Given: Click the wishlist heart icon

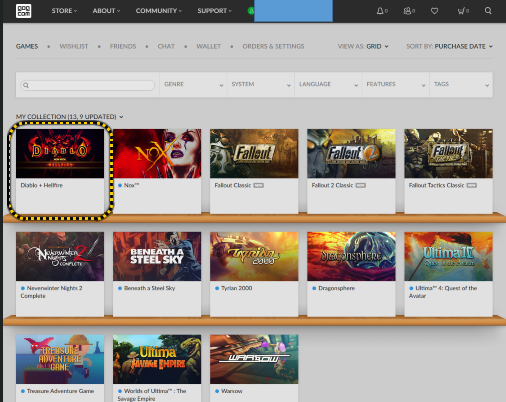Looking at the screenshot, I should tap(434, 11).
